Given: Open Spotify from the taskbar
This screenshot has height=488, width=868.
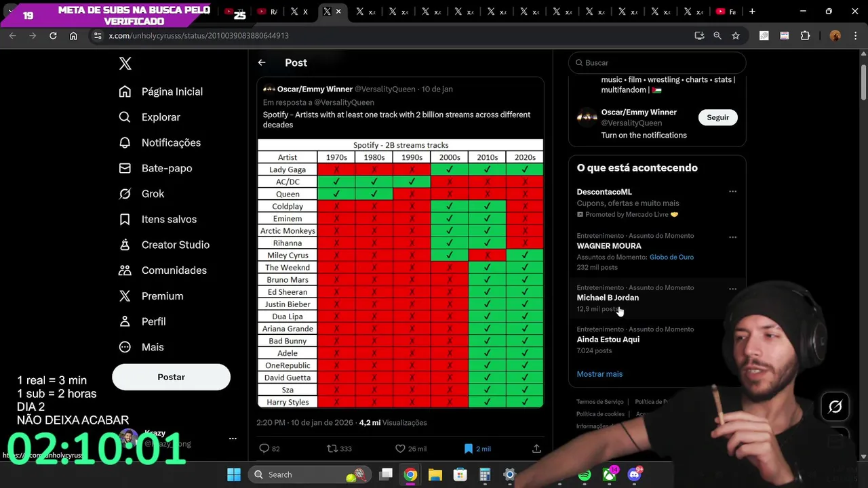Looking at the screenshot, I should click(x=585, y=474).
